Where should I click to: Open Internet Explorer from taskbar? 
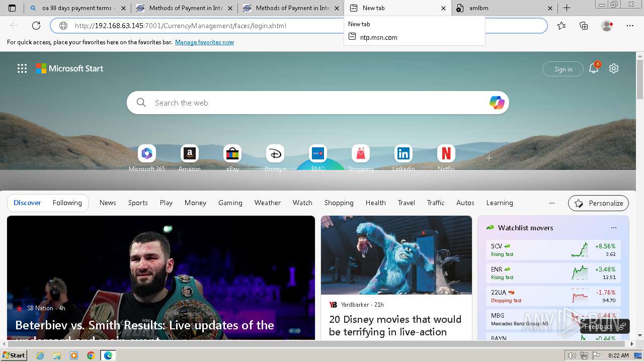(40, 355)
